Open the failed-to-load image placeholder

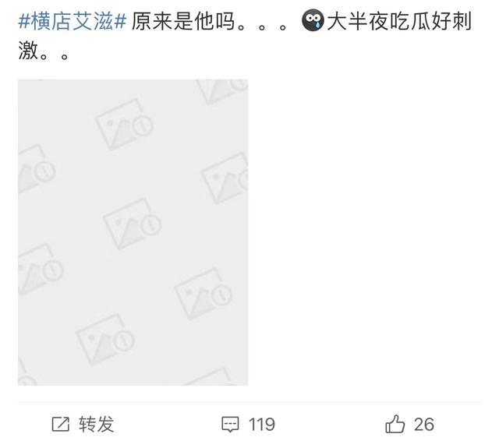point(133,232)
